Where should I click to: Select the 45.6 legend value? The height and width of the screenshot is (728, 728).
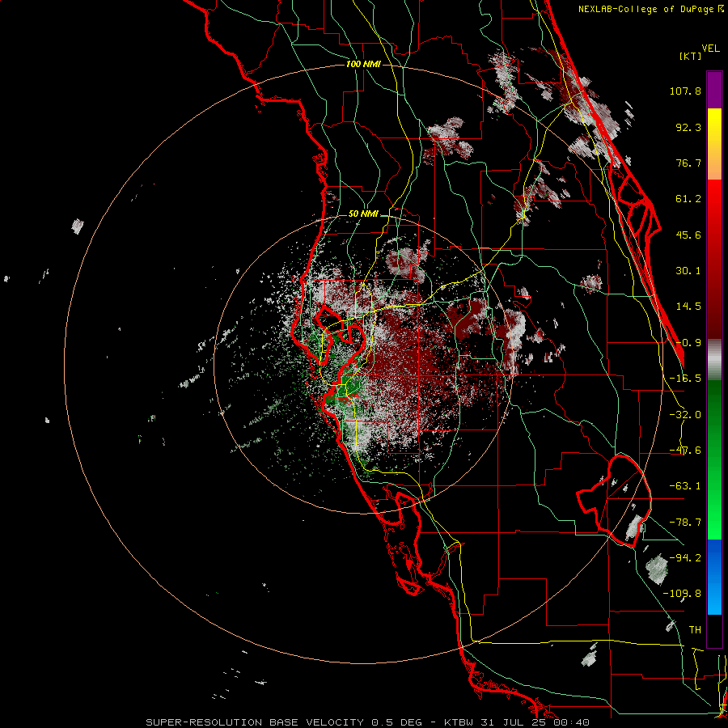pos(688,235)
